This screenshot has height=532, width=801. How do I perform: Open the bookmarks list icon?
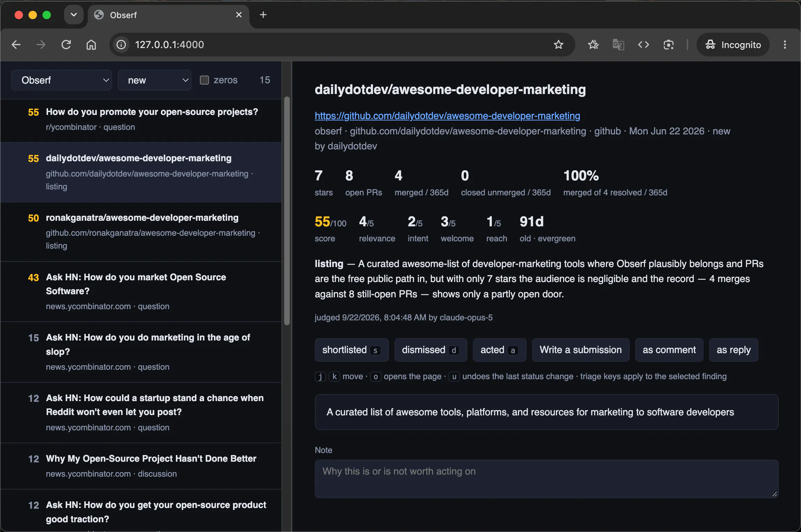(593, 45)
